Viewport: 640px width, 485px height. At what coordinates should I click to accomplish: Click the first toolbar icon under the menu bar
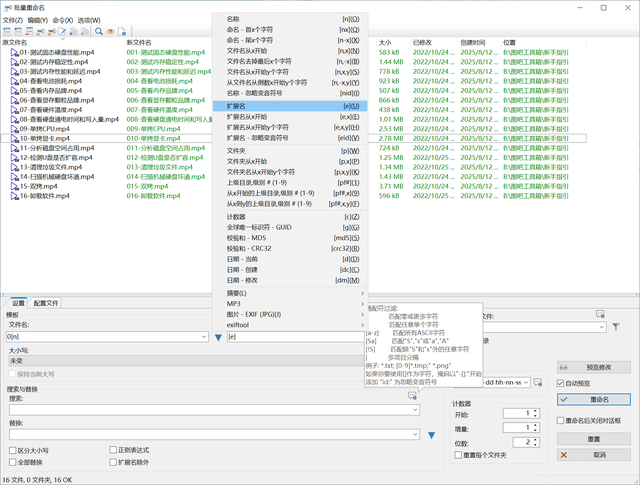coord(7,31)
